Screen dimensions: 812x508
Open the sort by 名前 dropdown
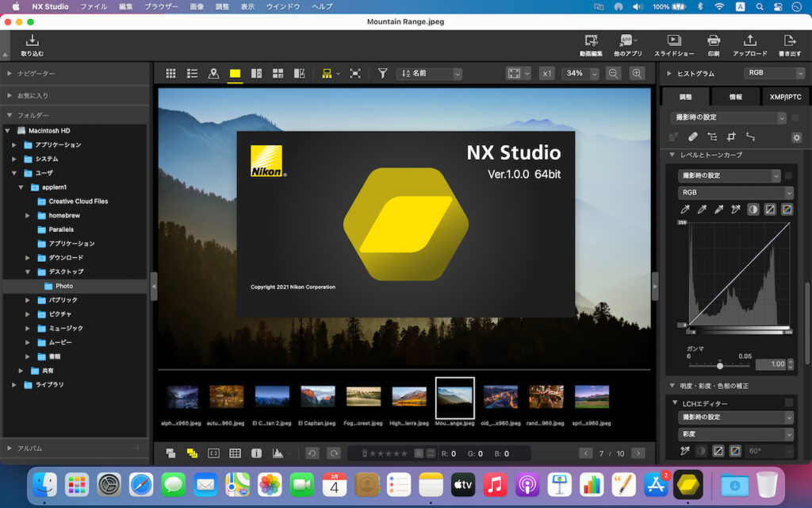click(429, 73)
